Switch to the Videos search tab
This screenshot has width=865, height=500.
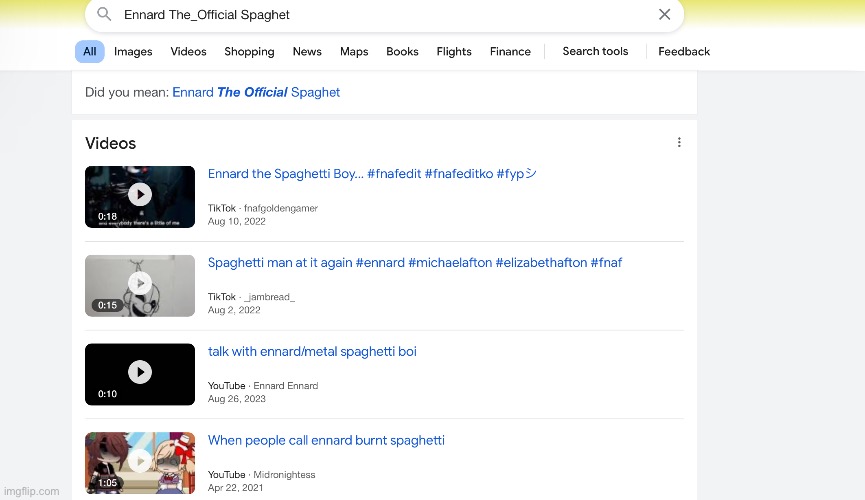click(188, 52)
